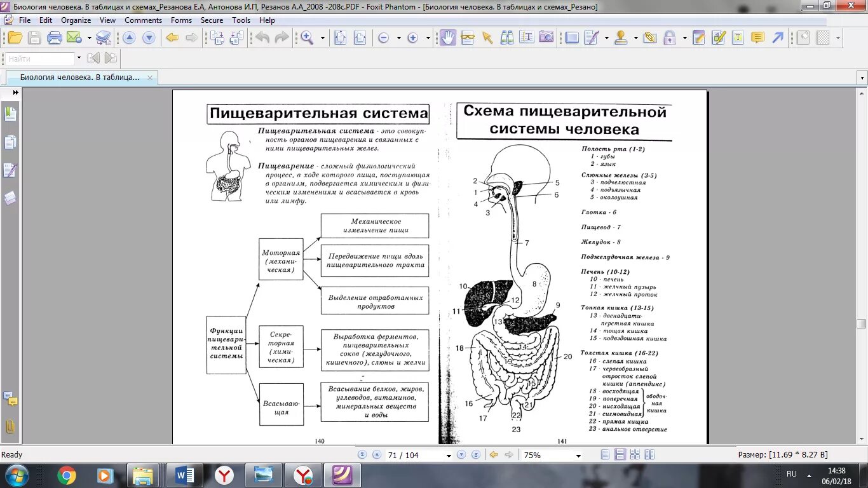Click the Scanner icon in the toolbar
868x488 pixels.
coord(104,37)
